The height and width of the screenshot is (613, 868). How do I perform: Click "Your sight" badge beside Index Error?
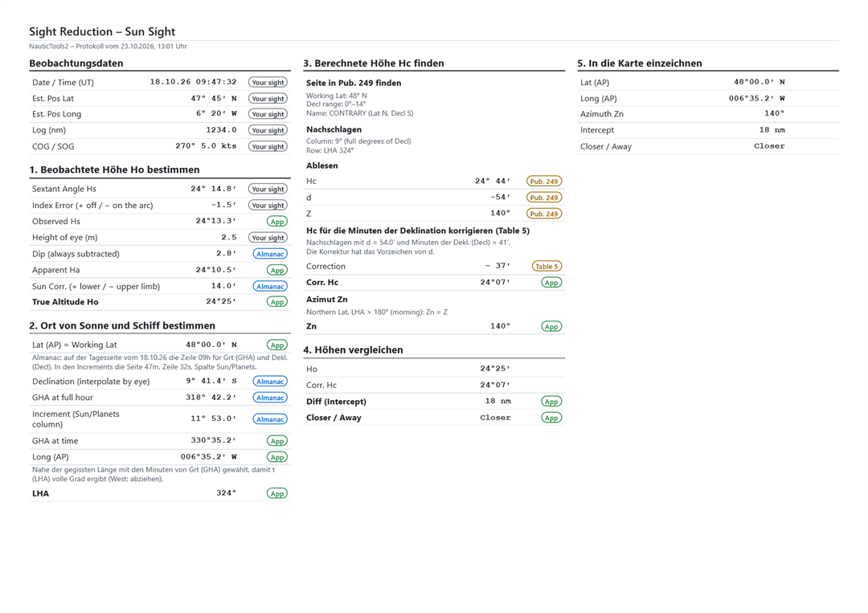(268, 205)
